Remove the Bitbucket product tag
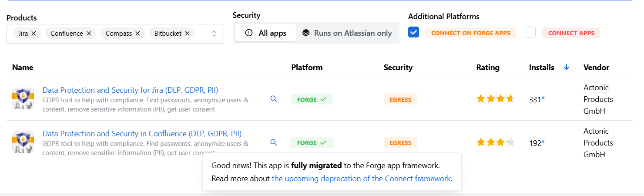644x196 pixels. pos(187,34)
